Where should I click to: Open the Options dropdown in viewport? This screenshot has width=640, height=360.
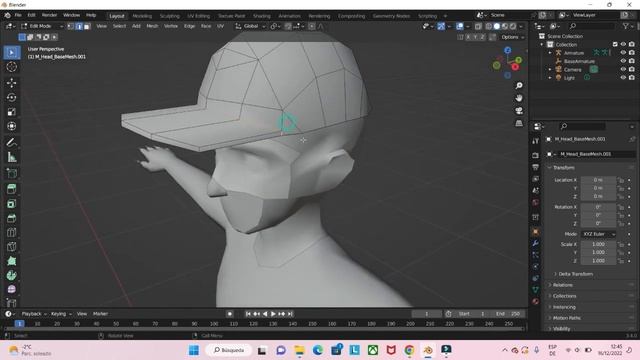click(513, 37)
